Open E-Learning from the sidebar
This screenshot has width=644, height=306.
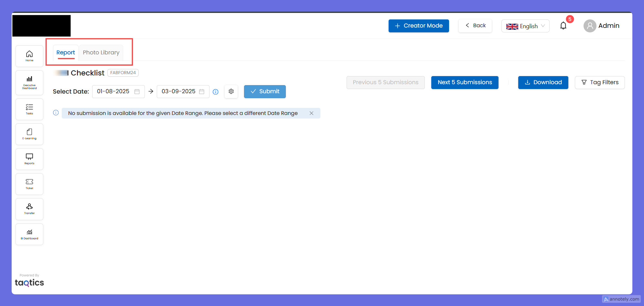click(29, 134)
